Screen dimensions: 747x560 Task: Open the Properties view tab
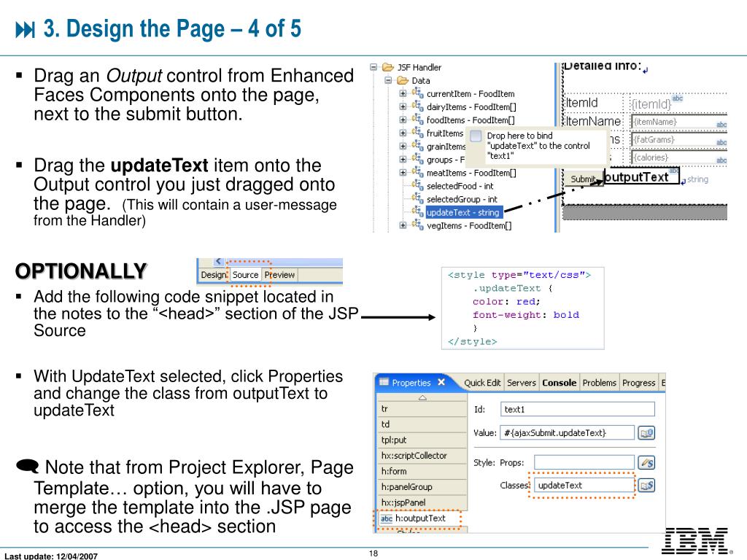point(411,383)
